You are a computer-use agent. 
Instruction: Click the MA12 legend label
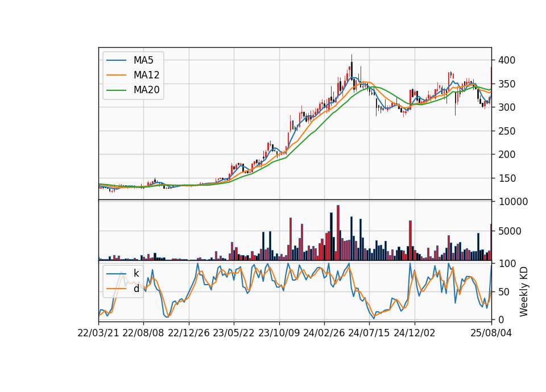pyautogui.click(x=146, y=75)
